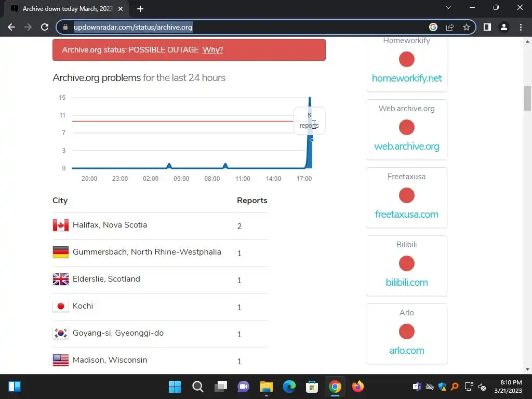The height and width of the screenshot is (399, 532).
Task: Open bilibili.com status link
Action: coord(406,282)
